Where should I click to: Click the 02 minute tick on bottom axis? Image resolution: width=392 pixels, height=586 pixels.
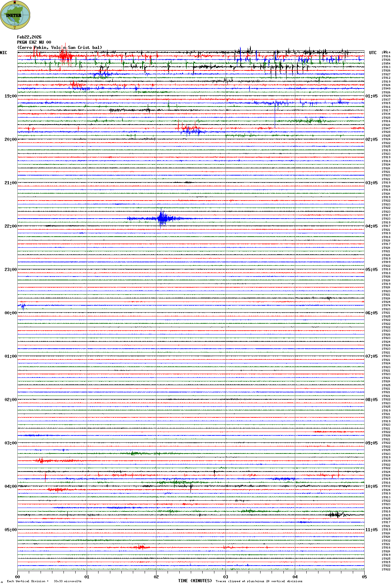point(156,577)
